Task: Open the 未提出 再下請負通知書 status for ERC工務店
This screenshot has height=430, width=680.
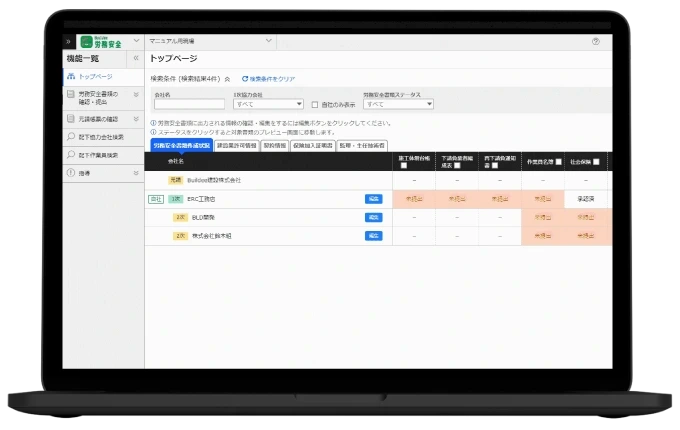Action: (x=500, y=199)
